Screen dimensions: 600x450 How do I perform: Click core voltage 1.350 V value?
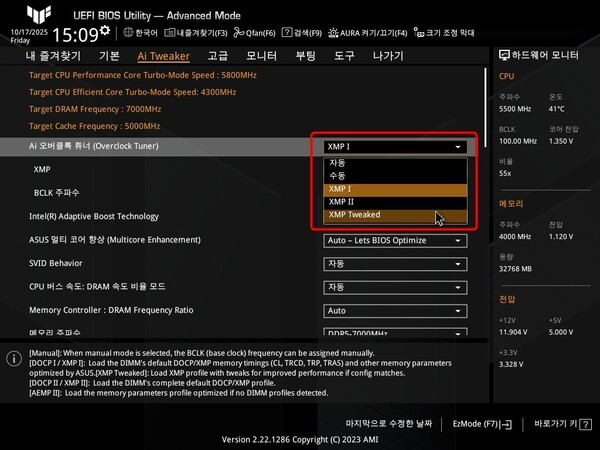(561, 141)
